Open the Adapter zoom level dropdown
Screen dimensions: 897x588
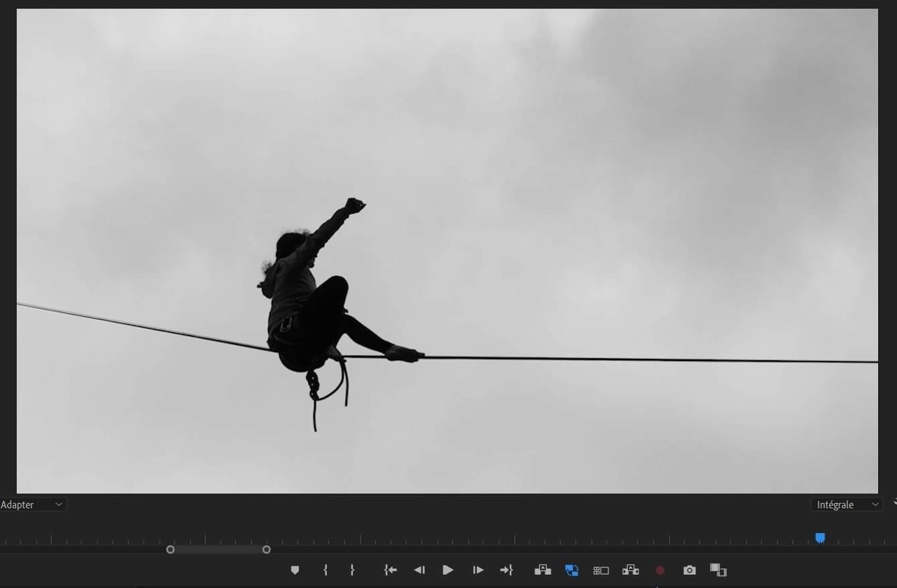[x=32, y=505]
